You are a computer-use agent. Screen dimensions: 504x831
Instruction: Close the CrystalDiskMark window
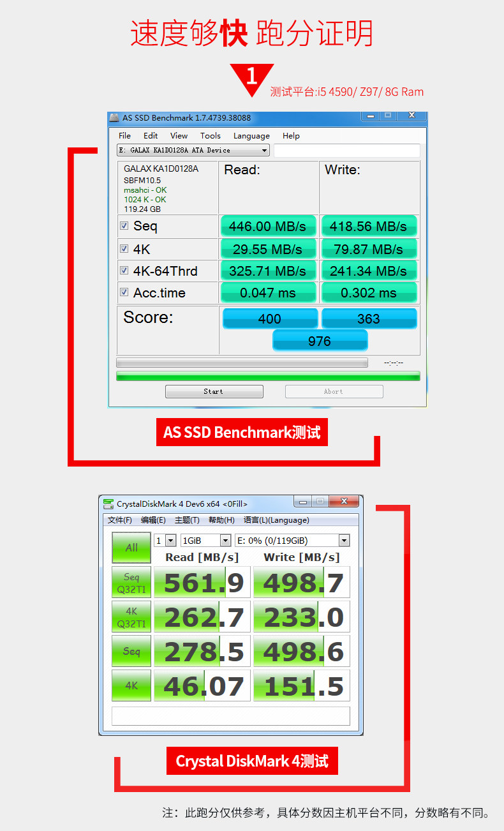coord(345,502)
